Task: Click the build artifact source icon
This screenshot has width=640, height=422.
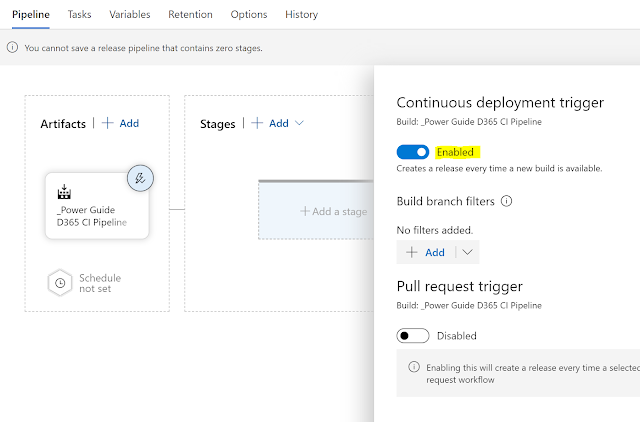Action: click(x=63, y=191)
